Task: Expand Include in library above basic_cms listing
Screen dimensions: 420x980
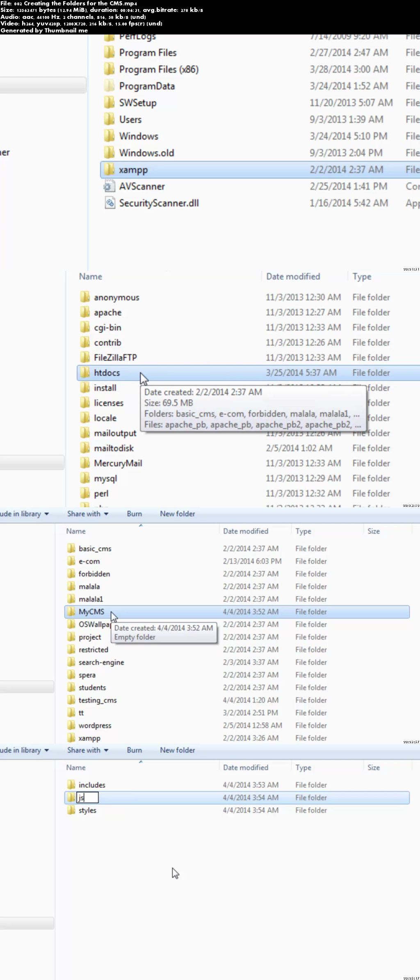Action: click(x=24, y=514)
